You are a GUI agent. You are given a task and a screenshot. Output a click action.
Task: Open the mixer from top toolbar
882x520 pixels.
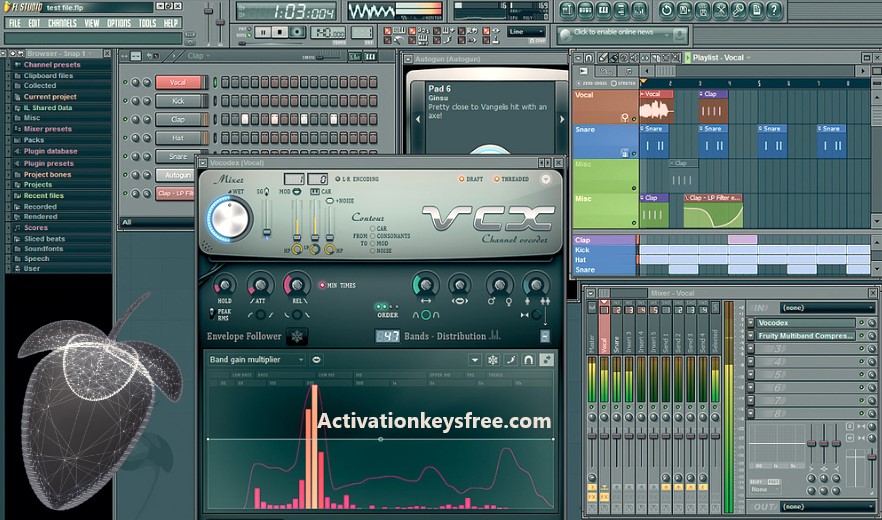640,10
